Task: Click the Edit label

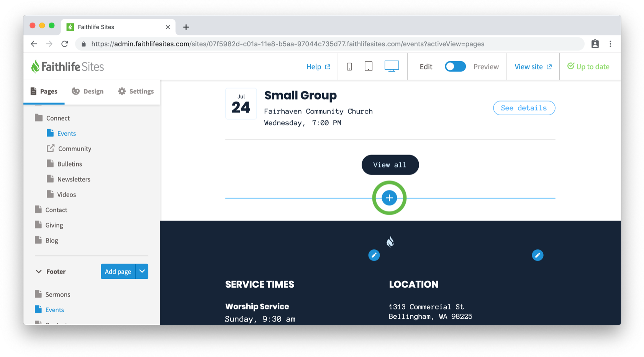Action: [426, 67]
